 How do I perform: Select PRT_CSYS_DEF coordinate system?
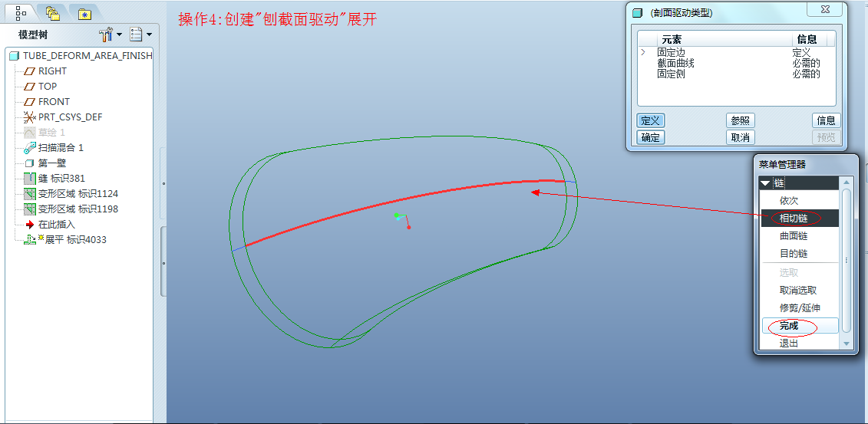tap(70, 117)
